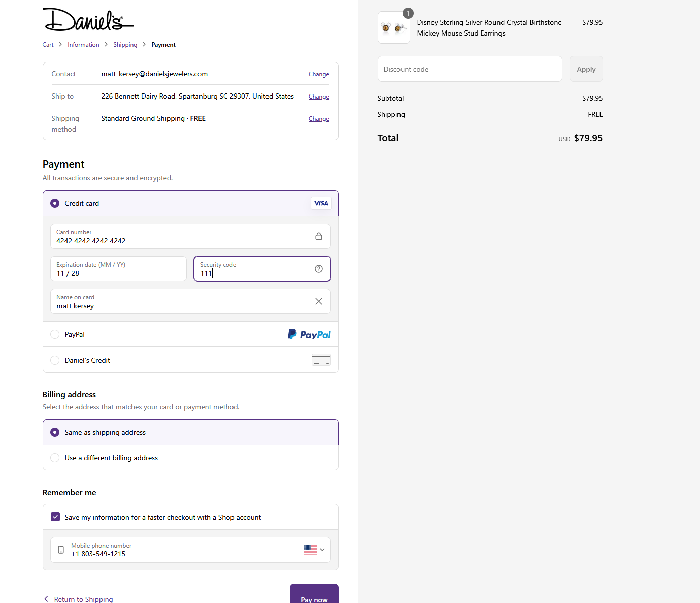Click the Daniel's Credit card icon
The height and width of the screenshot is (603, 700).
[321, 360]
